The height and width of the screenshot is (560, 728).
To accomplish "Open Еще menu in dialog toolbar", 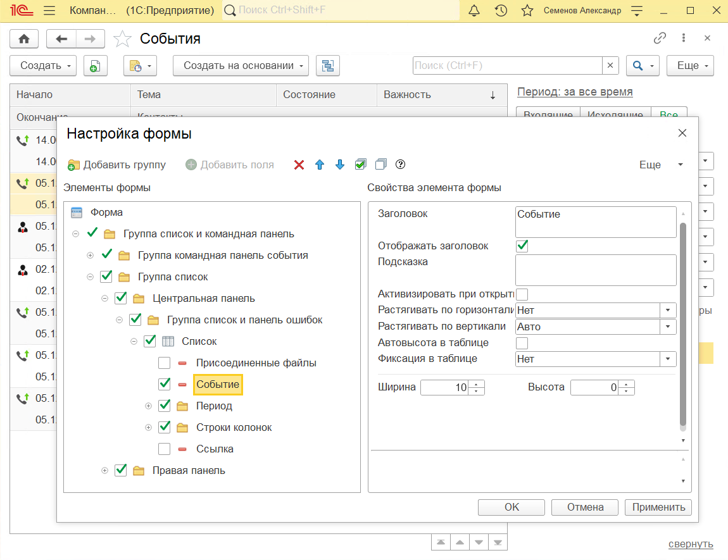I will pos(661,165).
